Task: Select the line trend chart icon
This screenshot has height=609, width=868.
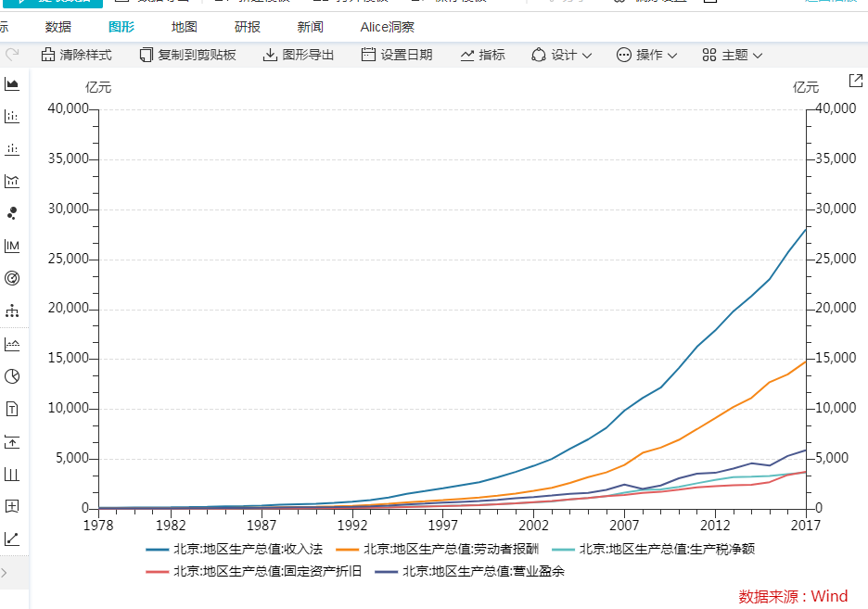Action: [x=12, y=539]
